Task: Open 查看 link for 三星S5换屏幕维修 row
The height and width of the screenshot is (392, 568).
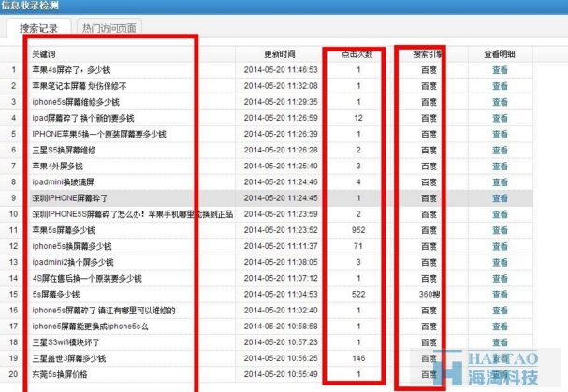Action: coord(500,151)
